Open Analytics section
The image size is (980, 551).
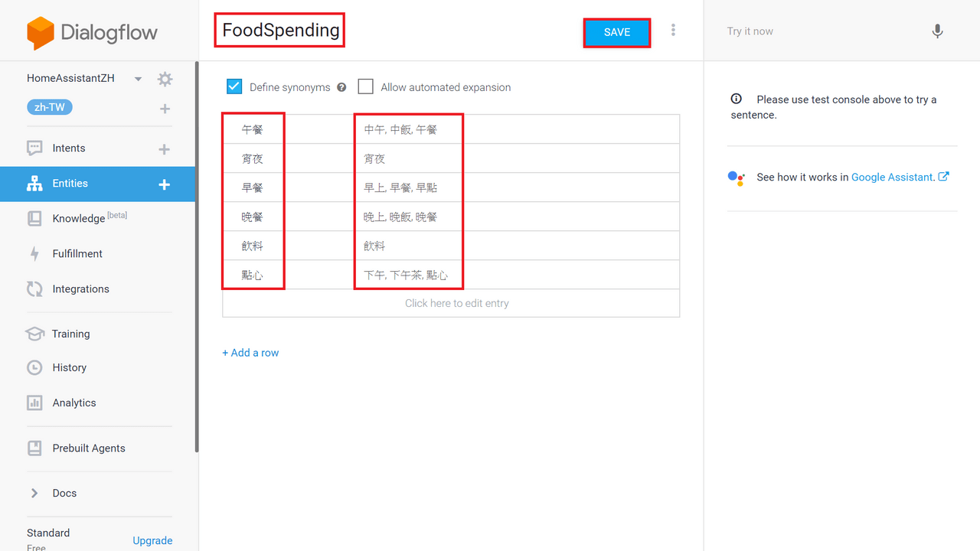click(x=74, y=403)
